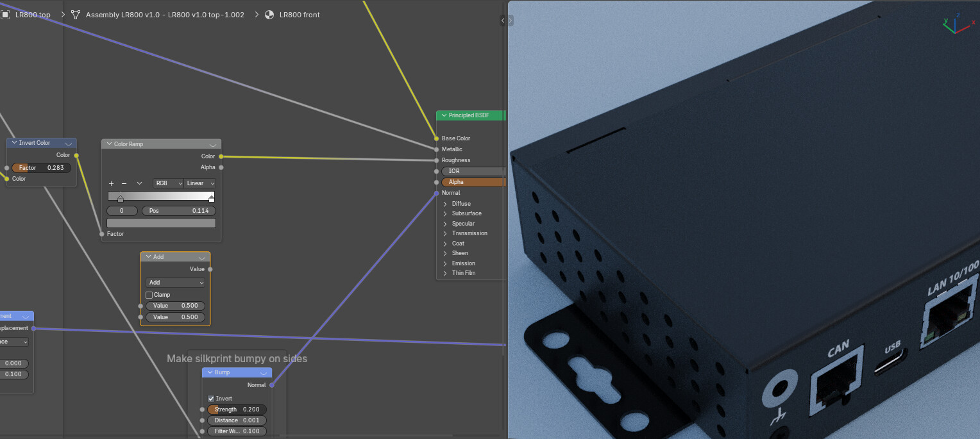The height and width of the screenshot is (439, 980).
Task: Click the Normal input socket on Principled BSDF
Action: (x=436, y=193)
